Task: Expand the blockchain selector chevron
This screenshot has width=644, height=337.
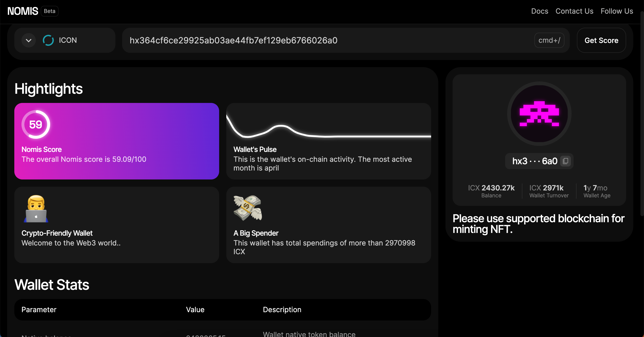Action: [x=29, y=40]
